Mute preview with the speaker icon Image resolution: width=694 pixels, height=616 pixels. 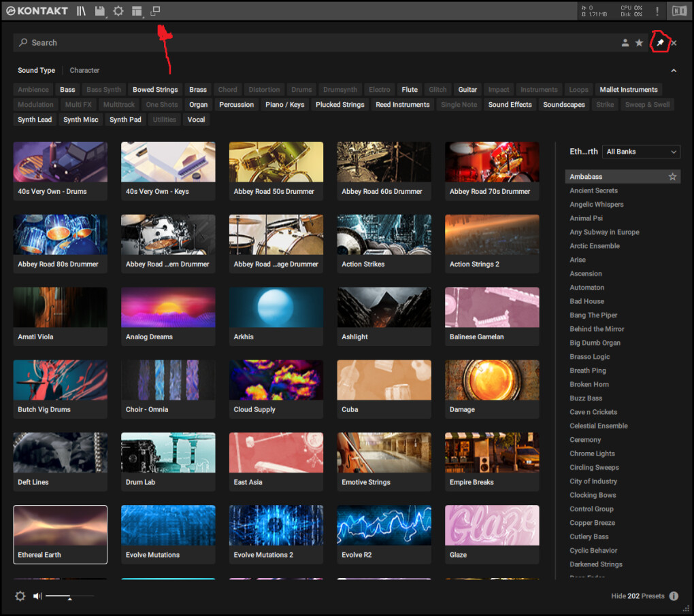tap(37, 596)
